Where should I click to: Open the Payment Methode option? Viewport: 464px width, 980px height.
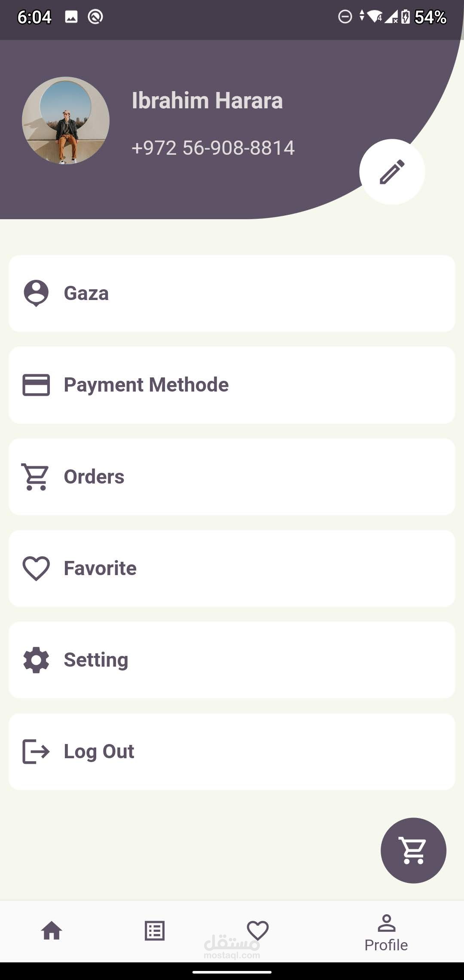pos(232,385)
